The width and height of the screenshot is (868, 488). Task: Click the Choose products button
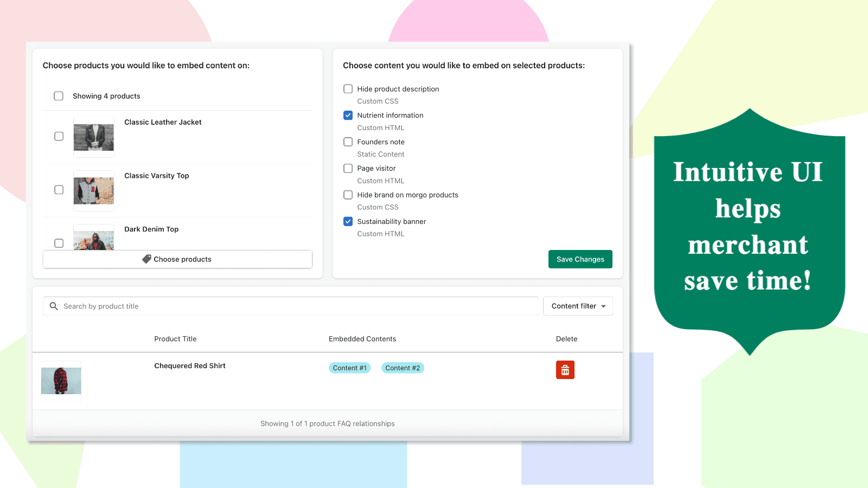coord(177,259)
